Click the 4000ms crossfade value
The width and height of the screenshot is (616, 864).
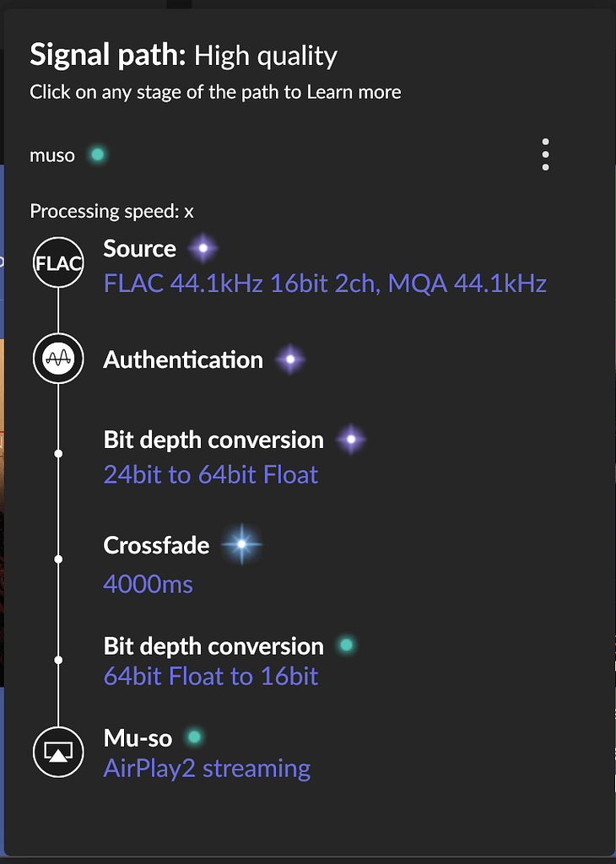tap(149, 583)
